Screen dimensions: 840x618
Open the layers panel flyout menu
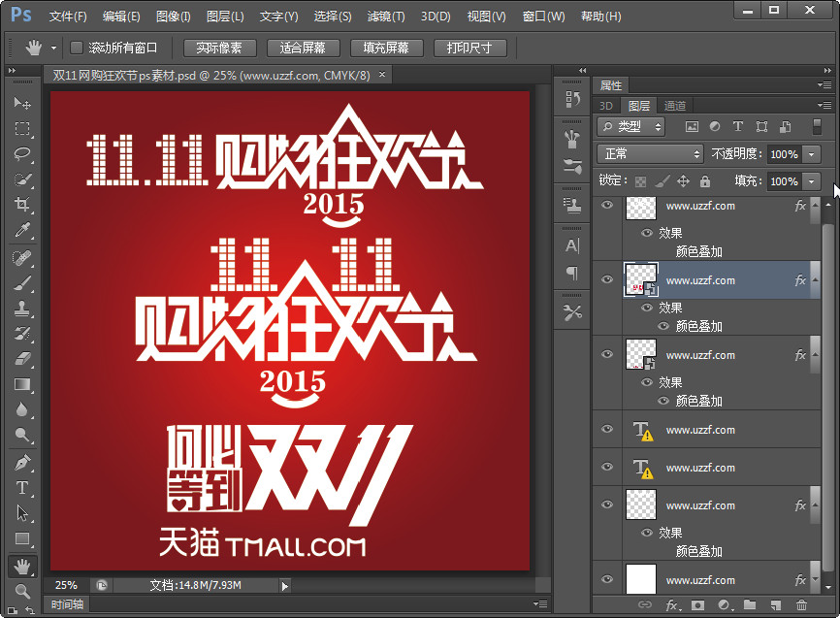(x=824, y=105)
